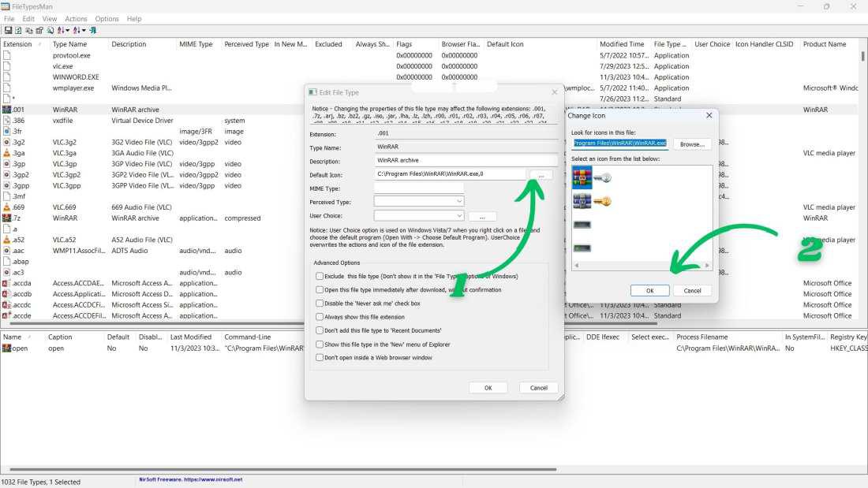
Task: Click the .3g2 video file icon
Action: 6,142
